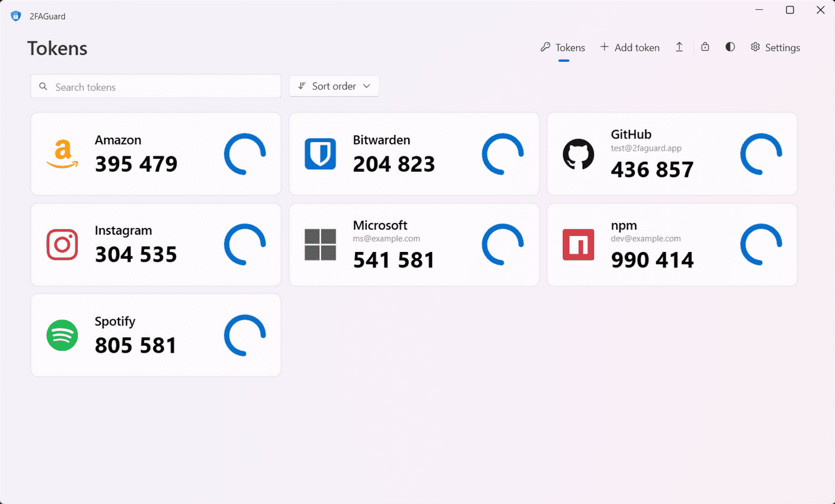
Task: Click the test@2faguard.app account label
Action: (x=646, y=148)
